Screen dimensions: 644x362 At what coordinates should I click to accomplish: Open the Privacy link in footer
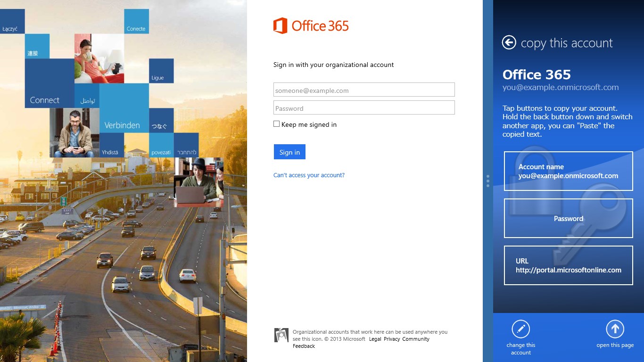tap(392, 339)
